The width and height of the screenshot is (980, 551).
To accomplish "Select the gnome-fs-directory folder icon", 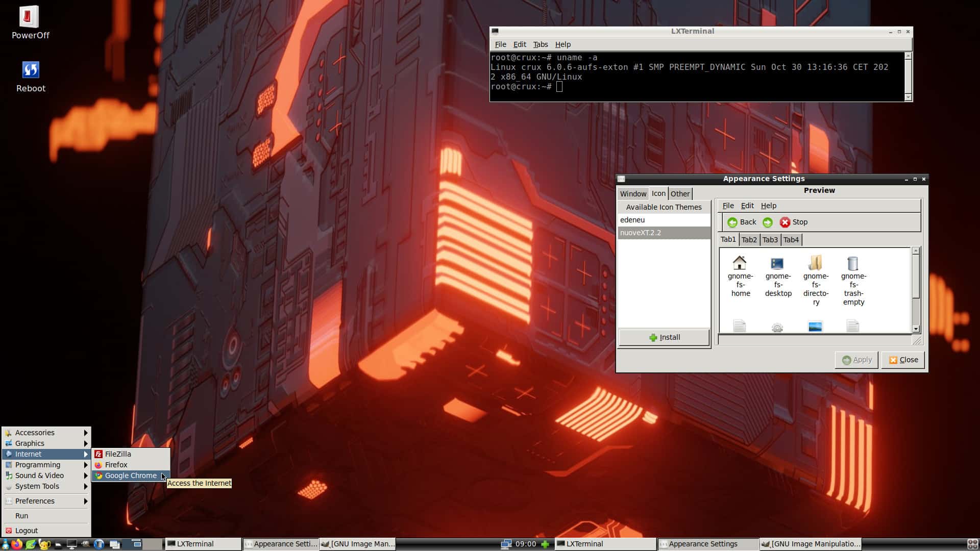I will pos(815,263).
